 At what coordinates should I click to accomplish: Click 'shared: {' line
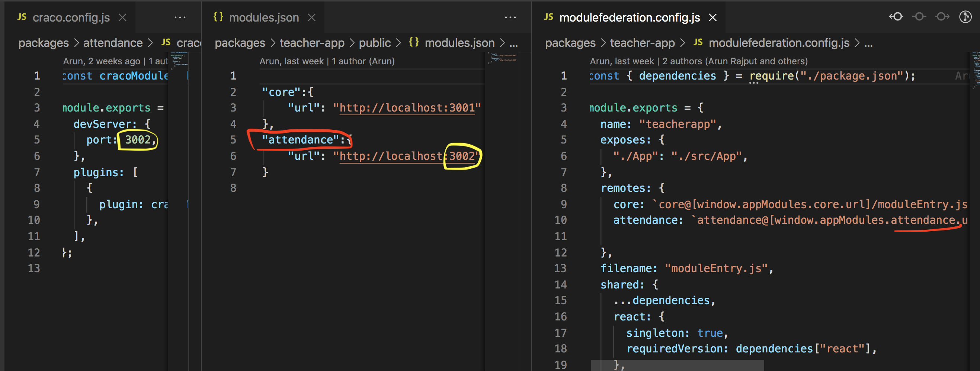click(x=629, y=285)
